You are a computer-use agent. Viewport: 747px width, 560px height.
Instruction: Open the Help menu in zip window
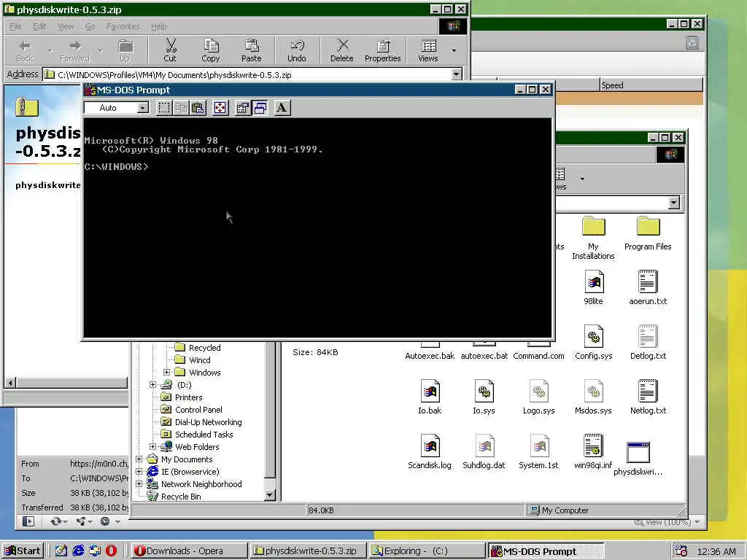coord(158,26)
